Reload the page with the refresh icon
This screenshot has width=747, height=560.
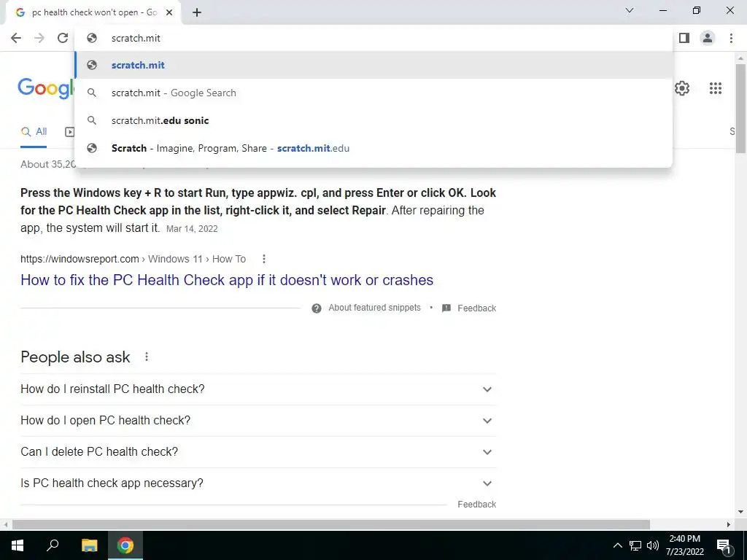pyautogui.click(x=63, y=38)
